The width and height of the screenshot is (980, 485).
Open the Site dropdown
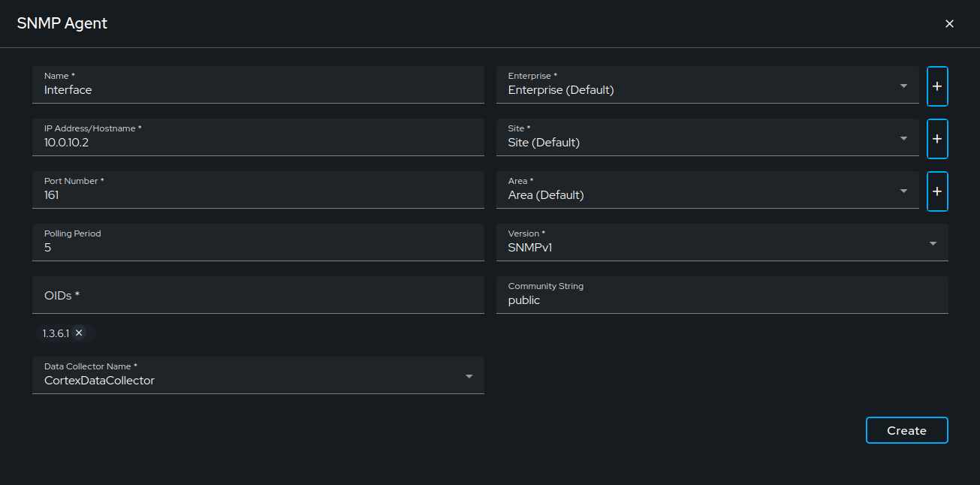[x=707, y=137]
